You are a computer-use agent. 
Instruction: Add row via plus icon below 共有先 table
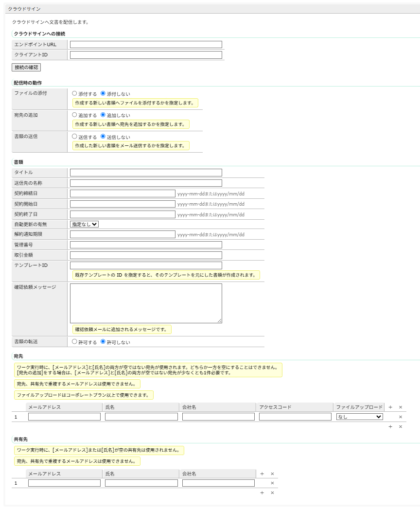[x=262, y=493]
